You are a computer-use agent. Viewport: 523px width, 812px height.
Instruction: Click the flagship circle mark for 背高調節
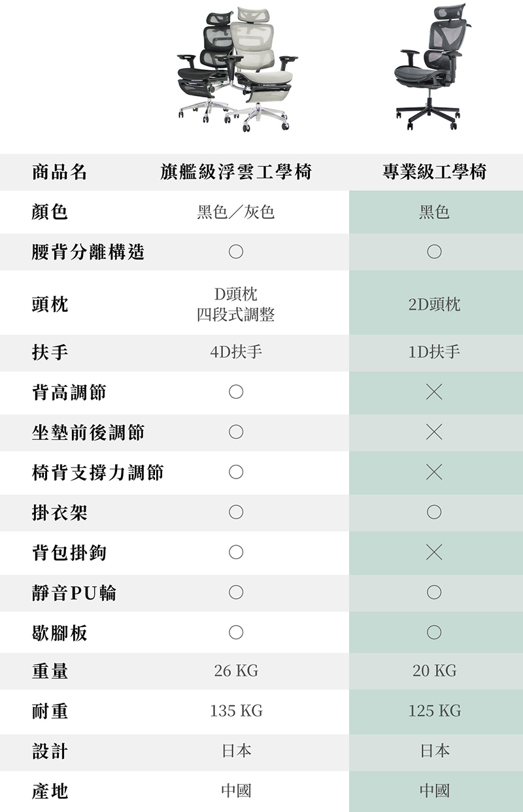click(x=236, y=392)
